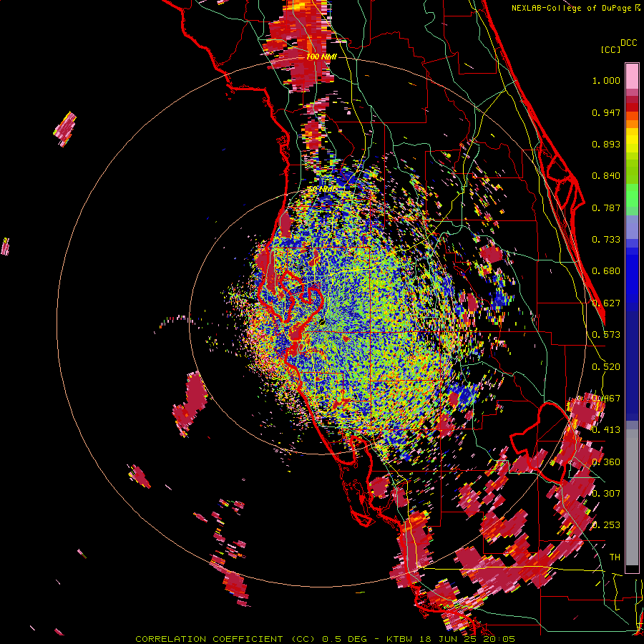
Task: Click the 0.680 legend value
Action: point(606,271)
